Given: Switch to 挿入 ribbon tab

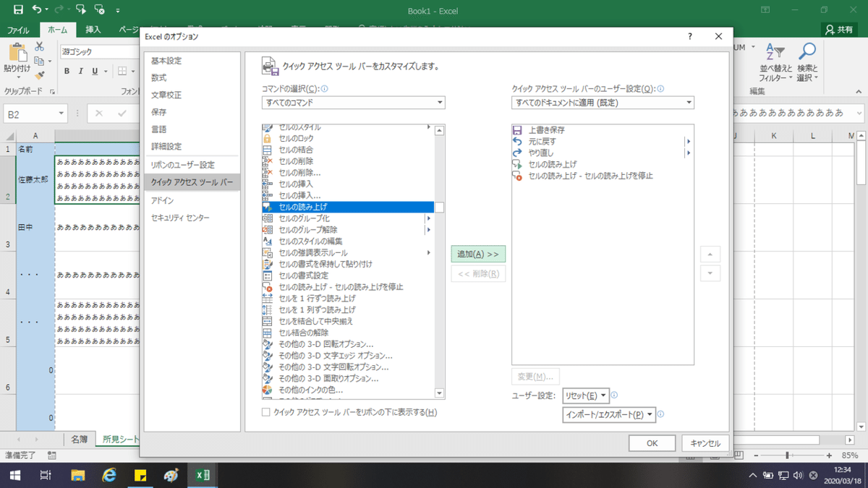Looking at the screenshot, I should point(93,30).
